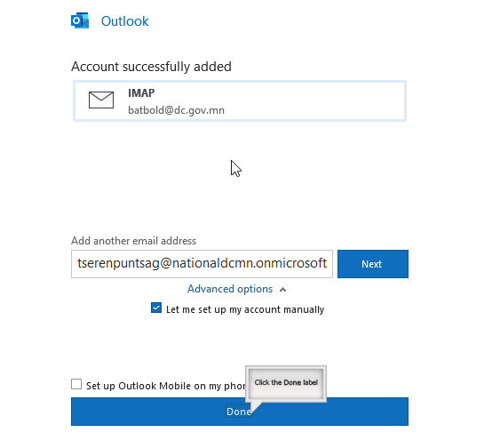Enable Set up Outlook Mobile checkbox
Viewport: 492px width, 448px height.
point(76,384)
